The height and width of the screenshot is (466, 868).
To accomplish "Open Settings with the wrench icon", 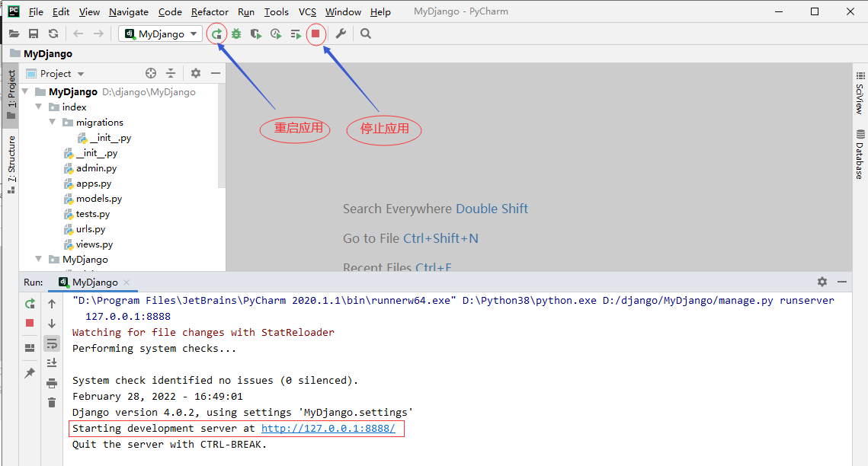I will click(x=341, y=34).
